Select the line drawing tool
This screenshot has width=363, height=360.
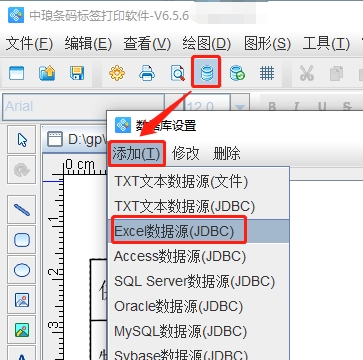tap(22, 210)
